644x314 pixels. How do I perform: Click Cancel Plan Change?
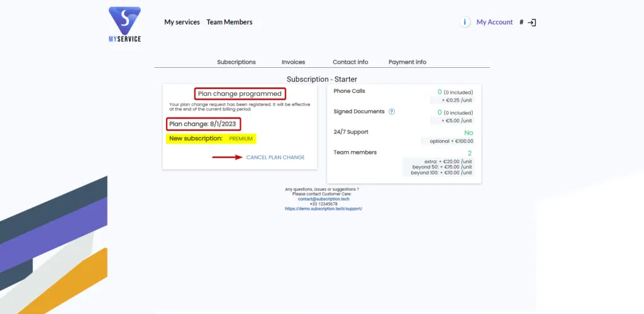coord(275,158)
